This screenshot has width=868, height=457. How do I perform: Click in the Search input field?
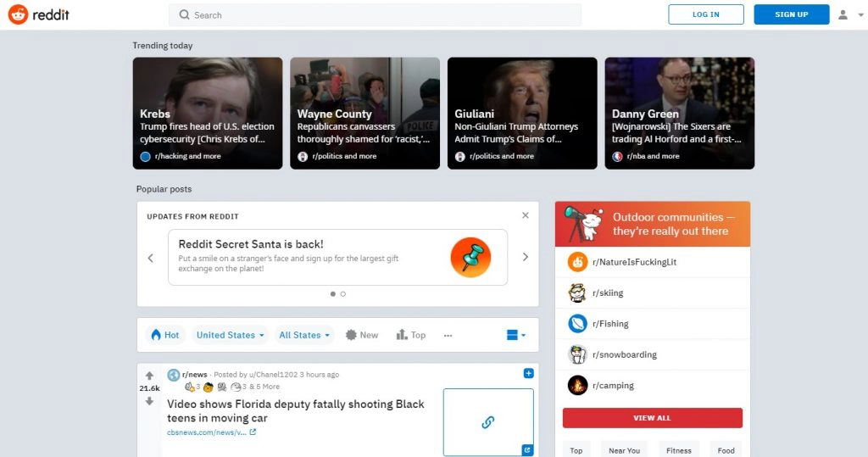tap(375, 15)
